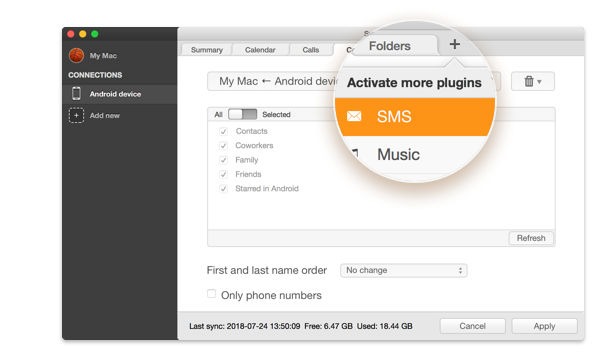
Task: Toggle the All/Selected switch
Action: point(243,114)
